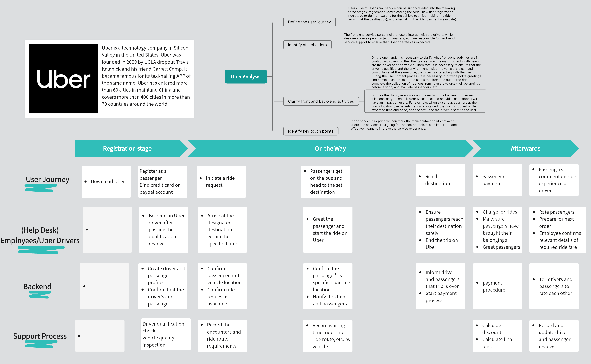Click the Identify stakeholders box icon
This screenshot has width=591, height=364.
[307, 45]
